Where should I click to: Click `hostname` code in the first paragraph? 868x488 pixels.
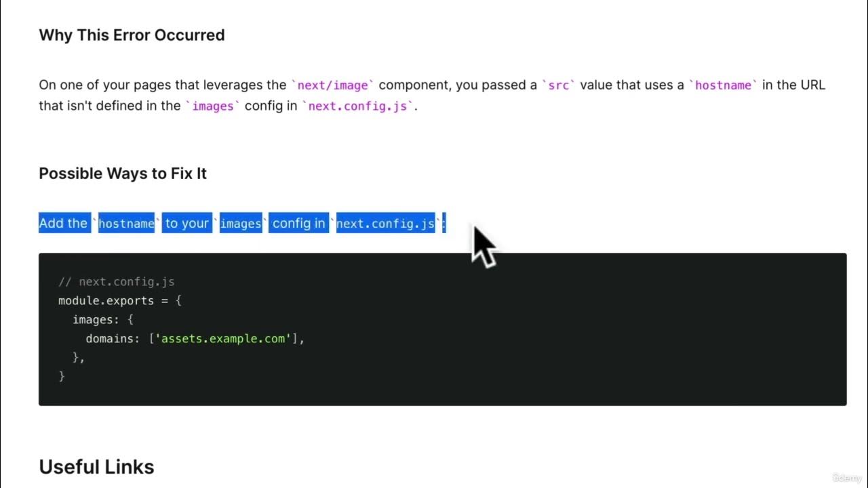(723, 85)
